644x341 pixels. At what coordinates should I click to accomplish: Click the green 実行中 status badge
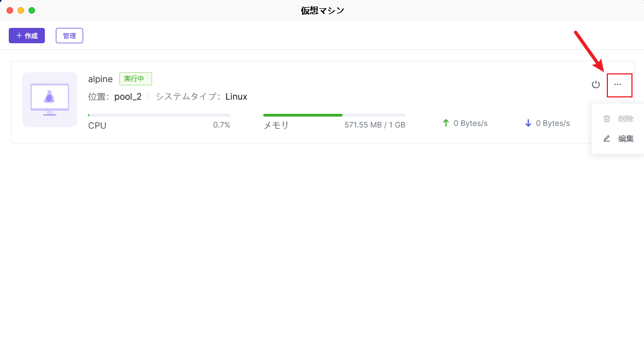tap(135, 79)
